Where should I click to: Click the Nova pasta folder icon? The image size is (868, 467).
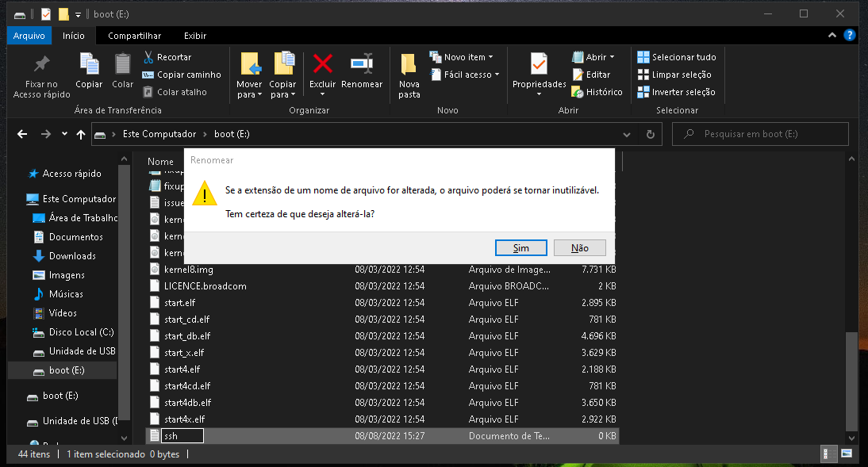pyautogui.click(x=409, y=64)
